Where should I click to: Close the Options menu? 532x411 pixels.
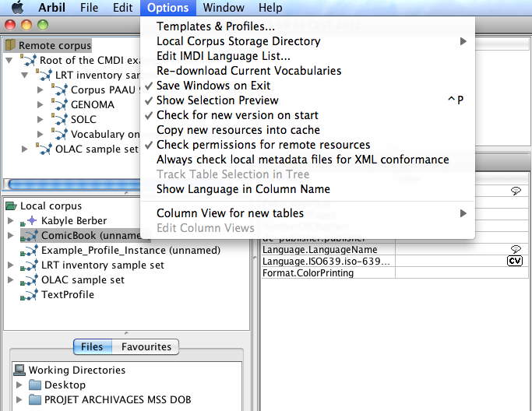[x=168, y=8]
